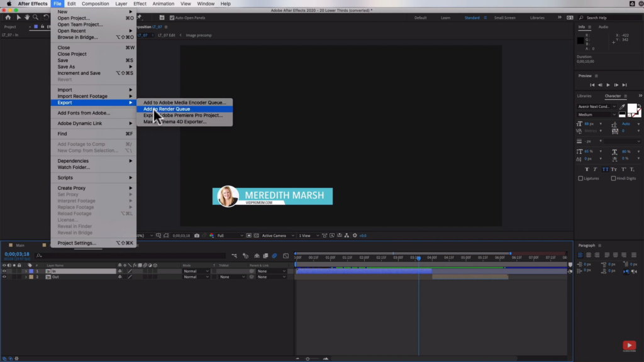The width and height of the screenshot is (644, 362).
Task: Open resolution Full dropdown
Action: [230, 236]
